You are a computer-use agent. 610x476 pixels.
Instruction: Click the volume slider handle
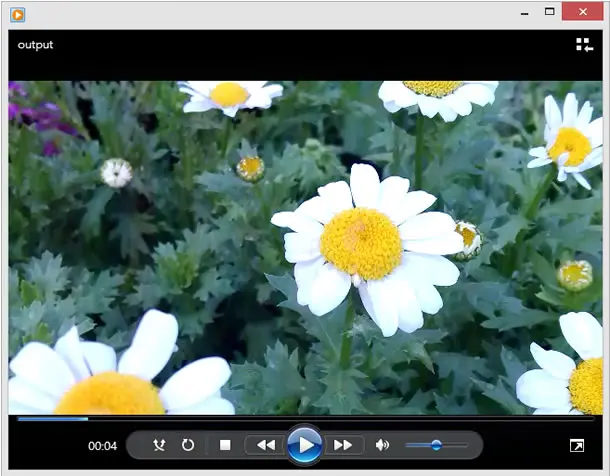436,445
